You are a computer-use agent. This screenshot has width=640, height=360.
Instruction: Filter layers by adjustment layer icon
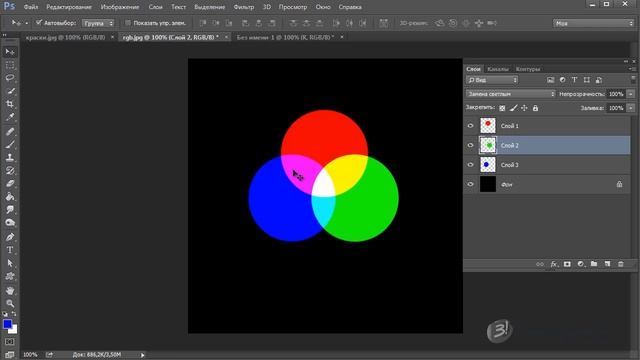coord(562,80)
